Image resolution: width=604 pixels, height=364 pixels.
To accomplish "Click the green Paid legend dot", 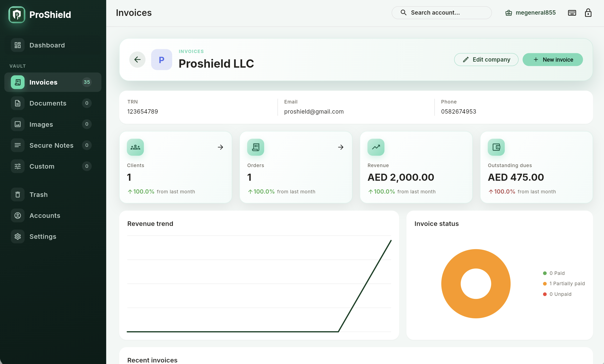I will (545, 273).
